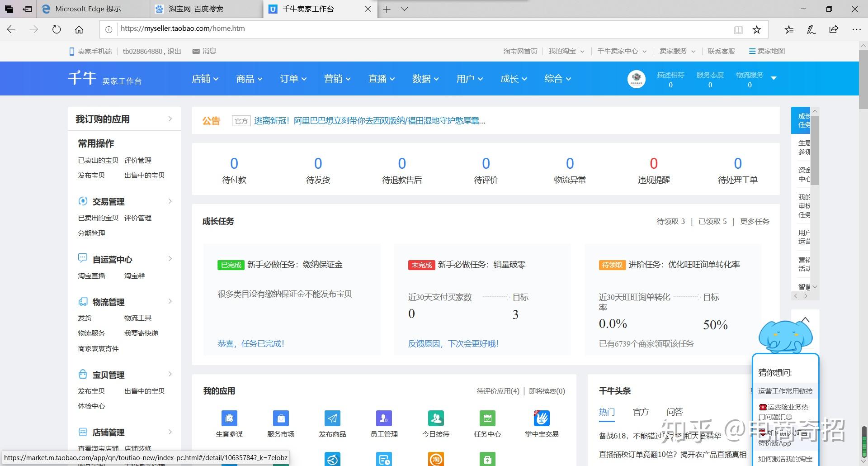Viewport: 868px width, 466px height.
Task: Open 卖家地图 in top bar
Action: pos(767,51)
